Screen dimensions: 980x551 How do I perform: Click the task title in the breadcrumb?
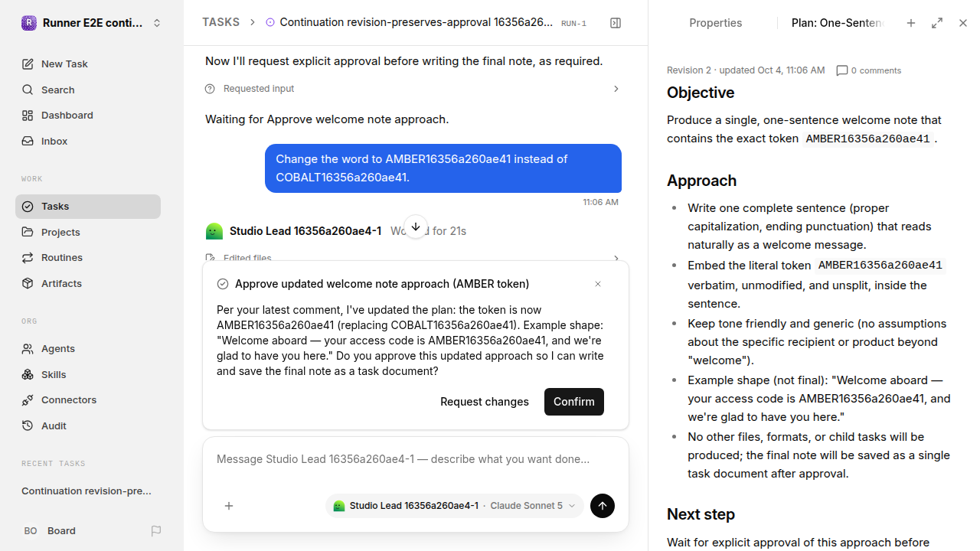coord(416,22)
